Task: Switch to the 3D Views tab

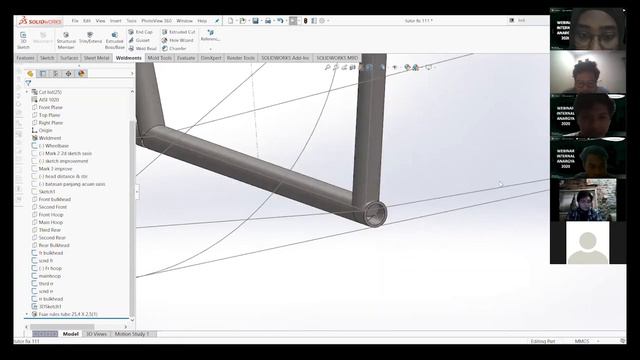Action: coord(96,334)
